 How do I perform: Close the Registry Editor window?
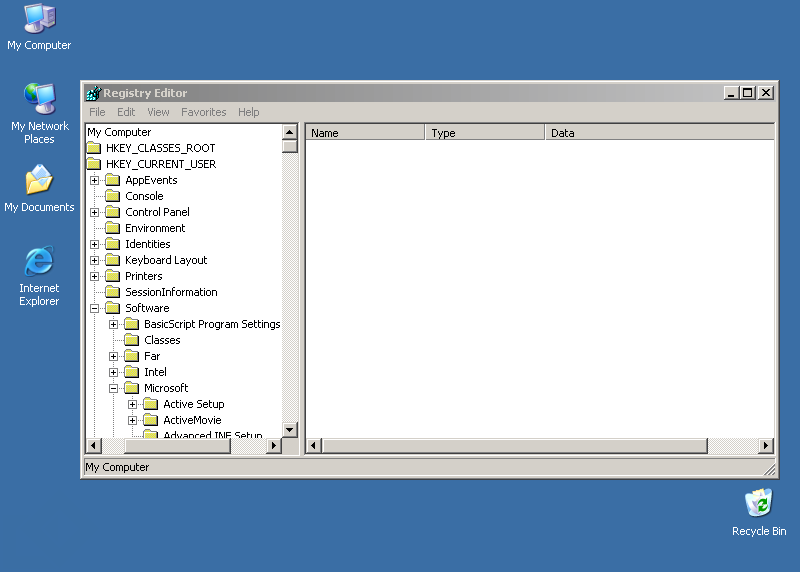766,93
